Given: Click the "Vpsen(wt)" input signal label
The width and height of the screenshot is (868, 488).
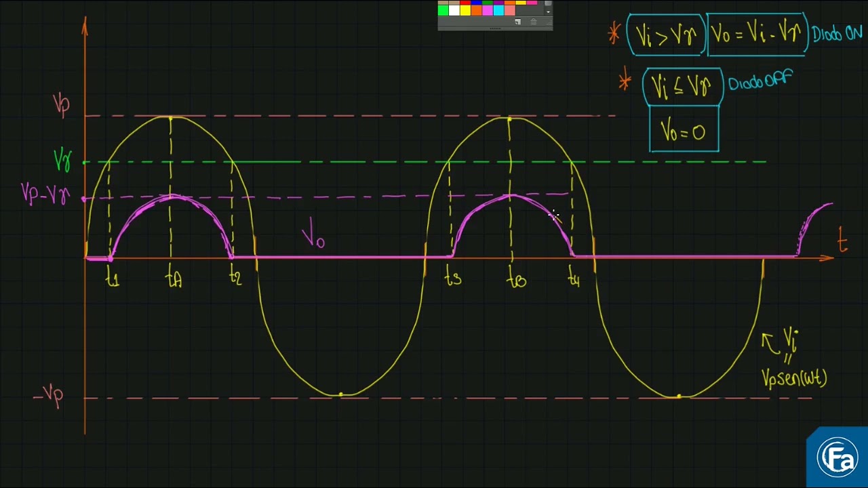Looking at the screenshot, I should tap(795, 378).
